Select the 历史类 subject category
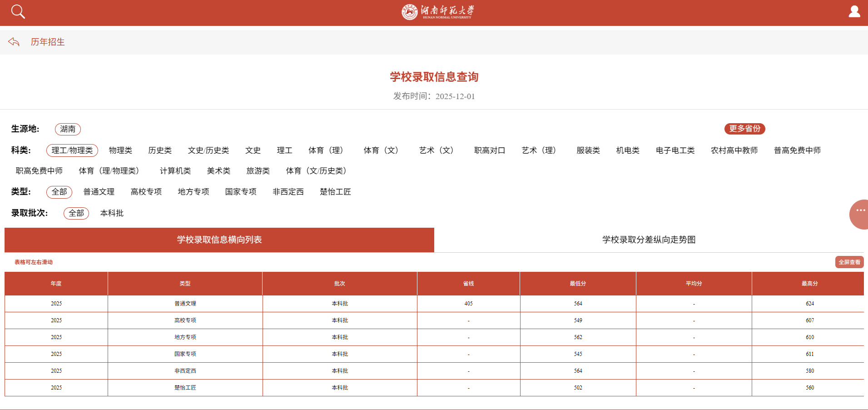 tap(160, 150)
